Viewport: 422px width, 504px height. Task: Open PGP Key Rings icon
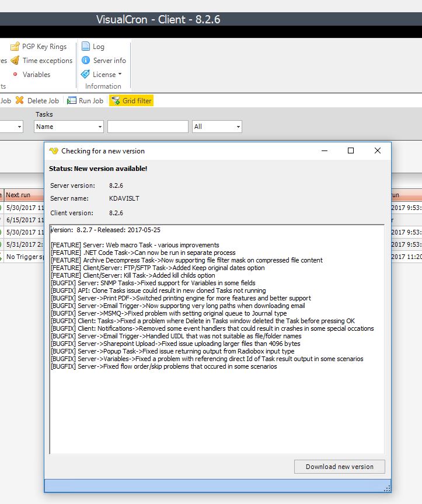coord(15,47)
